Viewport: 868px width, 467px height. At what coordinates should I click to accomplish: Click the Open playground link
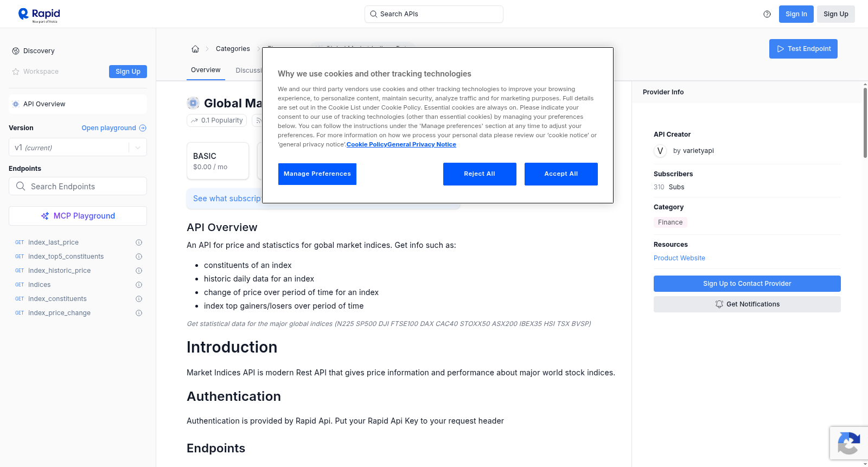tap(109, 128)
